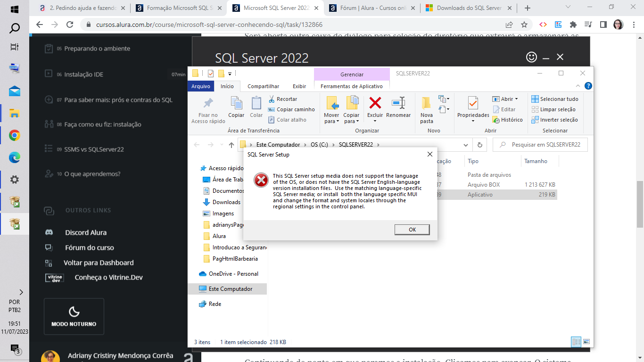The image size is (644, 362).
Task: Sort files by the Tipo column
Action: 473,161
